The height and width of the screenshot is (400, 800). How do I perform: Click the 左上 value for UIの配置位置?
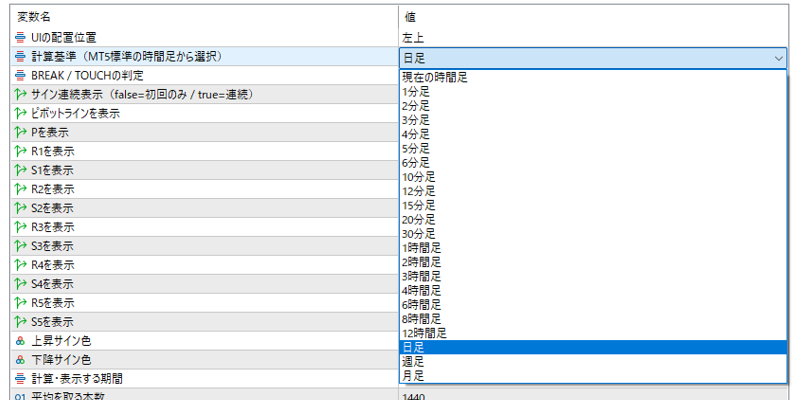tap(414, 38)
